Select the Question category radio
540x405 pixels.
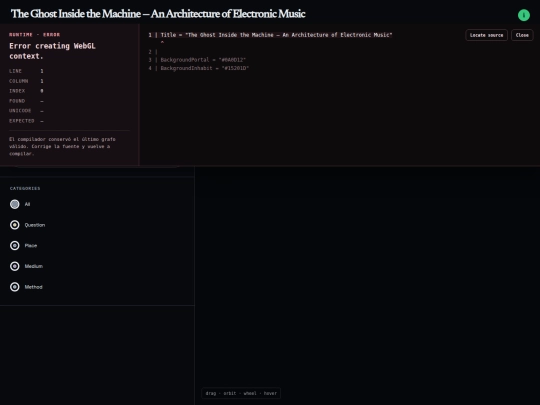click(14, 225)
